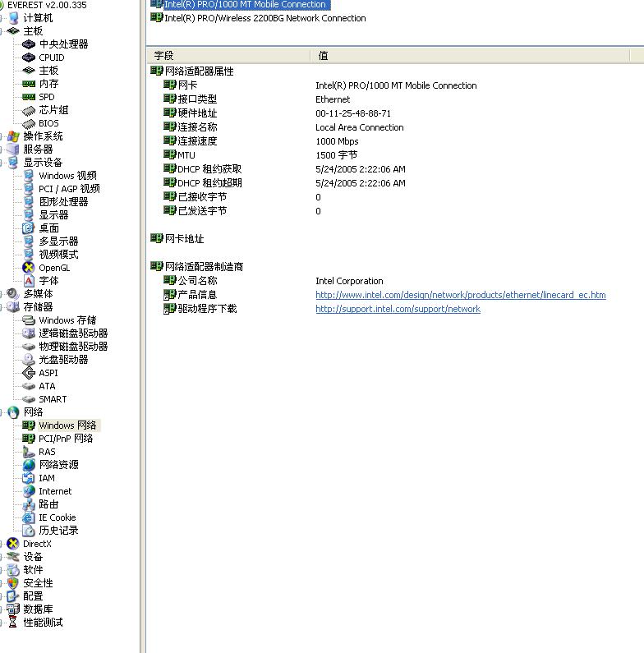
Task: Open the 安全性 security shield icon
Action: point(13,583)
